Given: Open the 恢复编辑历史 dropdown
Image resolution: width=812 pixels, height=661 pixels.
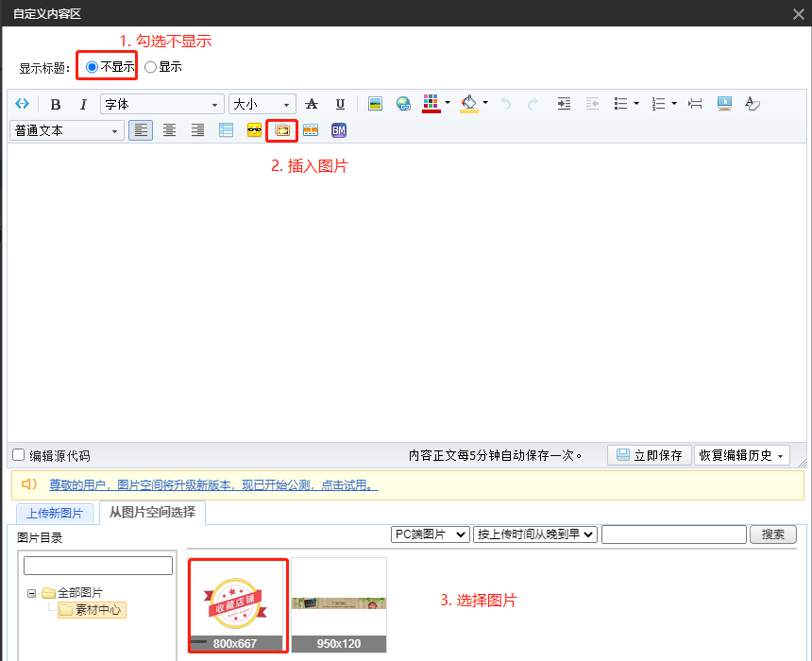Looking at the screenshot, I should coord(741,455).
